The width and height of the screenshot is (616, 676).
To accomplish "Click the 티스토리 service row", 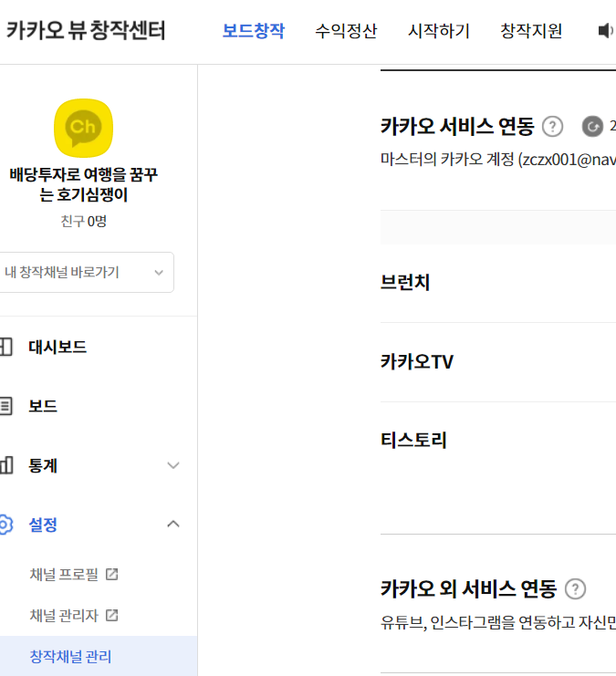I will click(x=498, y=441).
